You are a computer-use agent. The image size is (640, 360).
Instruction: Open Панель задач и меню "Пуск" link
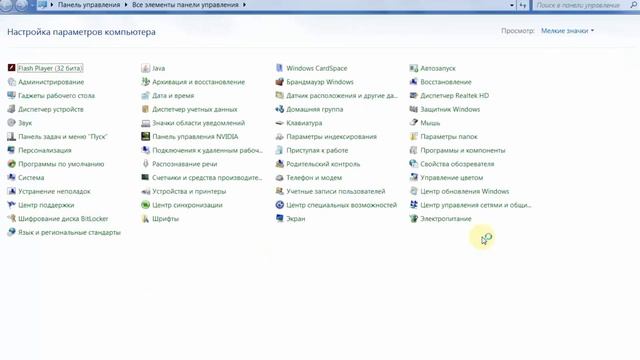62,137
